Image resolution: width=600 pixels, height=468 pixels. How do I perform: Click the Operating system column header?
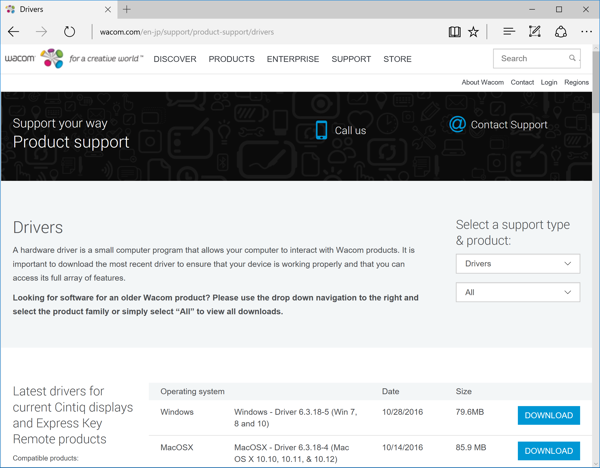click(x=192, y=391)
